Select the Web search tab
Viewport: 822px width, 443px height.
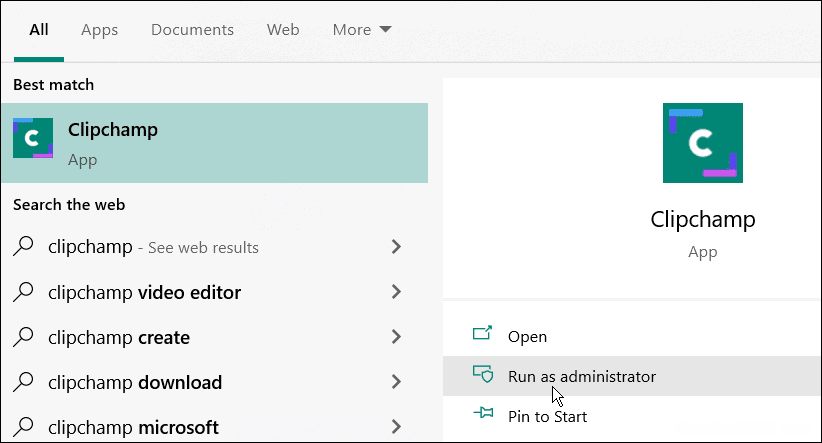click(283, 30)
